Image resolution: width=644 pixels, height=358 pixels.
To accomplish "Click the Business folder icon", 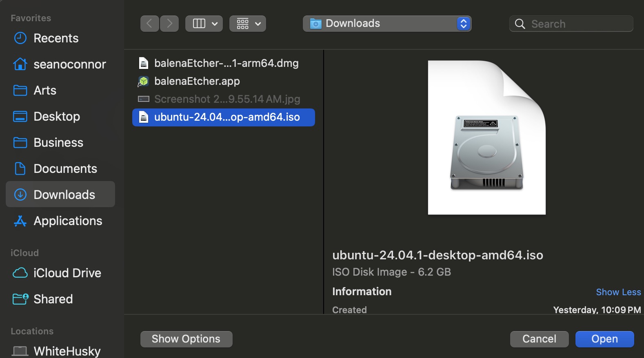I will tap(20, 143).
